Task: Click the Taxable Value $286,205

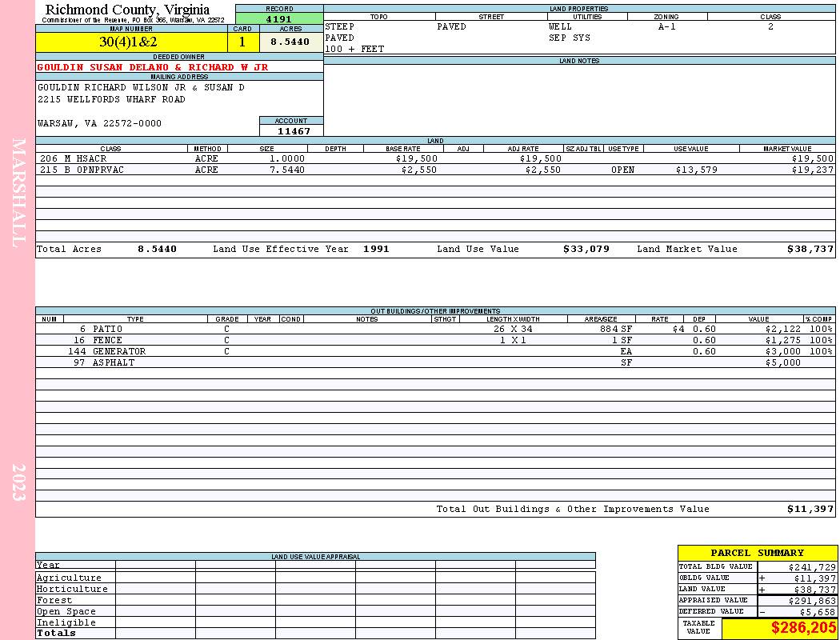Action: pyautogui.click(x=803, y=628)
